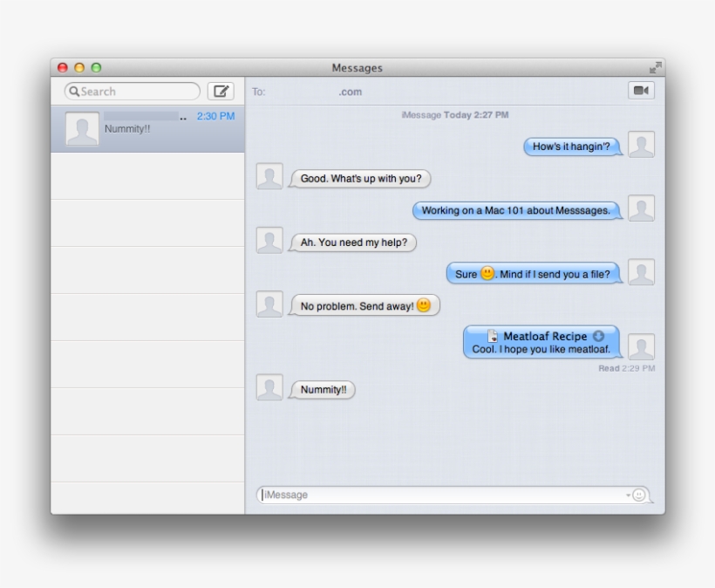Expand emoji menu dropdown arrow

click(628, 495)
